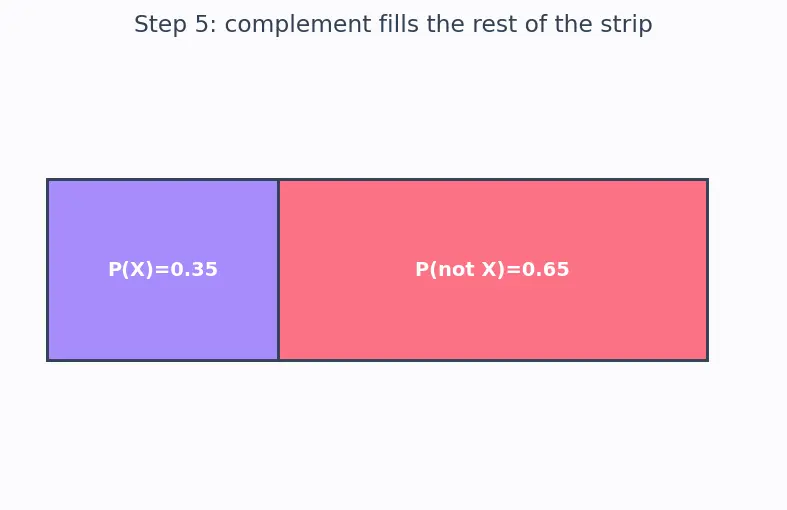Select the label P(not X)=0.65
Image resolution: width=787 pixels, height=510 pixels.
(492, 270)
